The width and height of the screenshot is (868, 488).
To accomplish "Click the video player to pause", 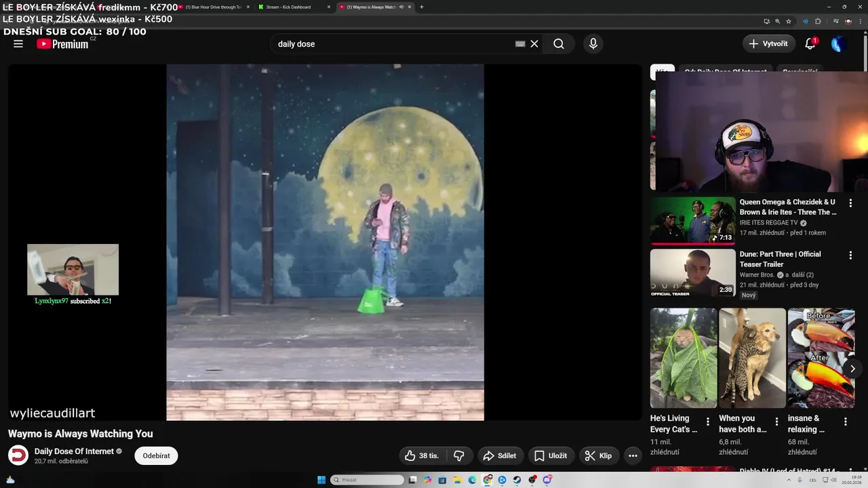I will click(325, 242).
